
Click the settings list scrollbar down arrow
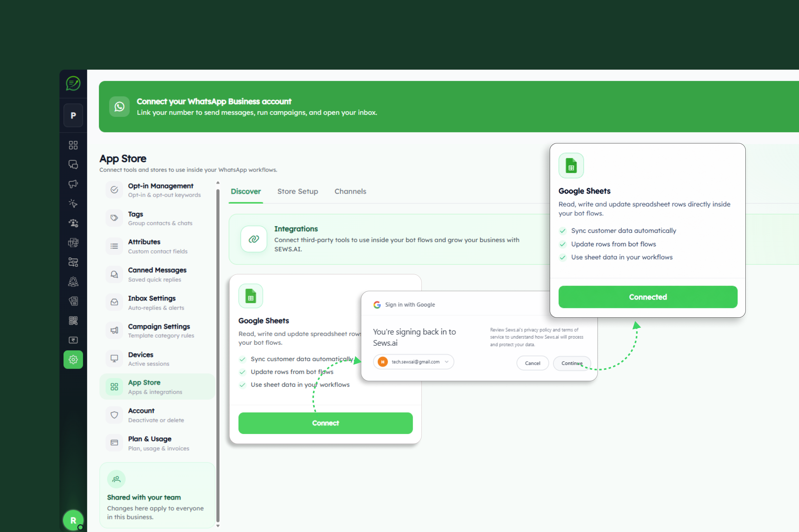(218, 526)
